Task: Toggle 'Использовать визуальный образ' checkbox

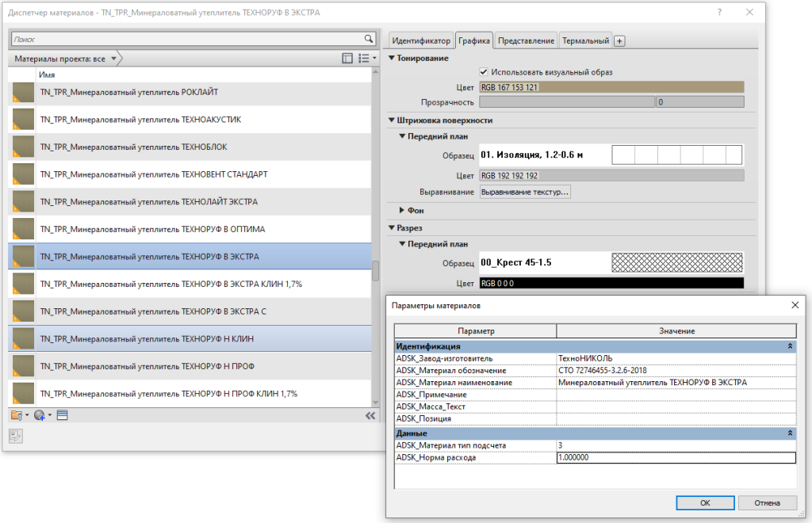Action: 484,72
